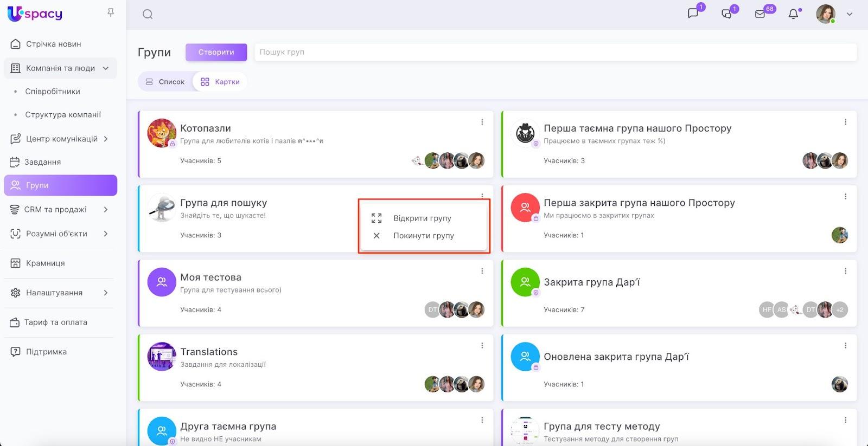
Task: Open the group conversations icon in header
Action: pyautogui.click(x=726, y=14)
